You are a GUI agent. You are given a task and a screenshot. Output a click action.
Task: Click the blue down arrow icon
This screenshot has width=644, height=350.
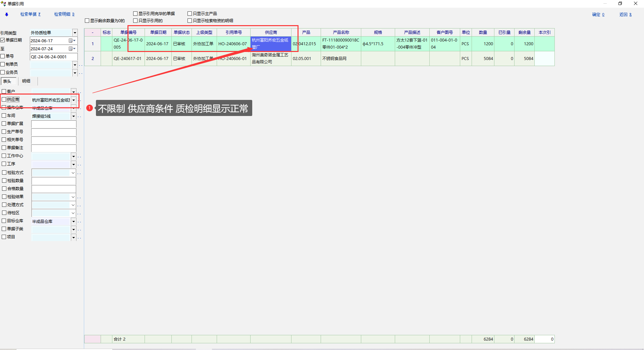6,14
